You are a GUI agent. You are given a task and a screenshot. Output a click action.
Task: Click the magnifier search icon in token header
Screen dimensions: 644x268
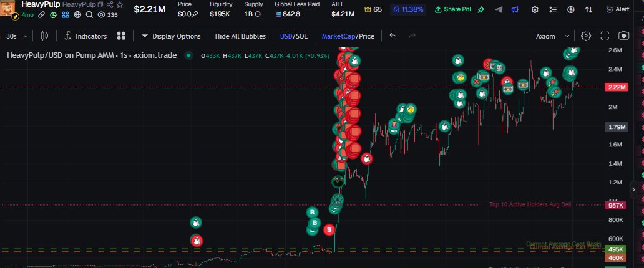coord(89,15)
